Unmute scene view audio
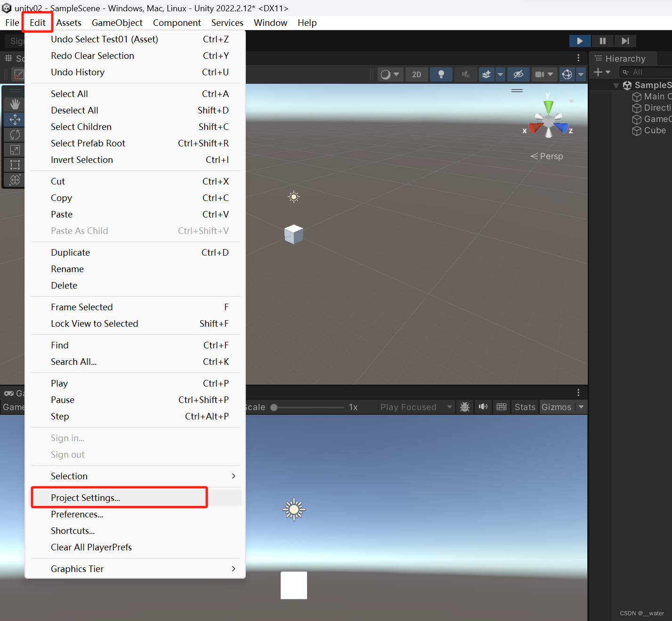Viewport: 672px width, 621px height. [465, 74]
